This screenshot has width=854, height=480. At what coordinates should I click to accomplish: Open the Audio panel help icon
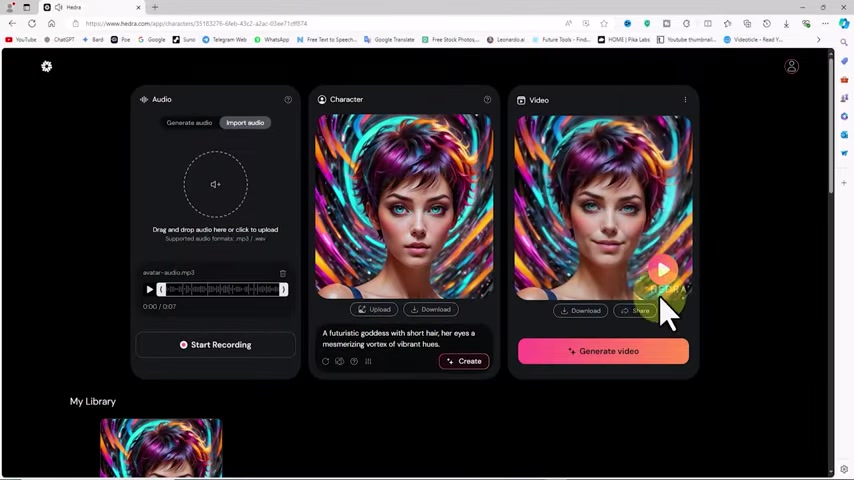point(288,100)
